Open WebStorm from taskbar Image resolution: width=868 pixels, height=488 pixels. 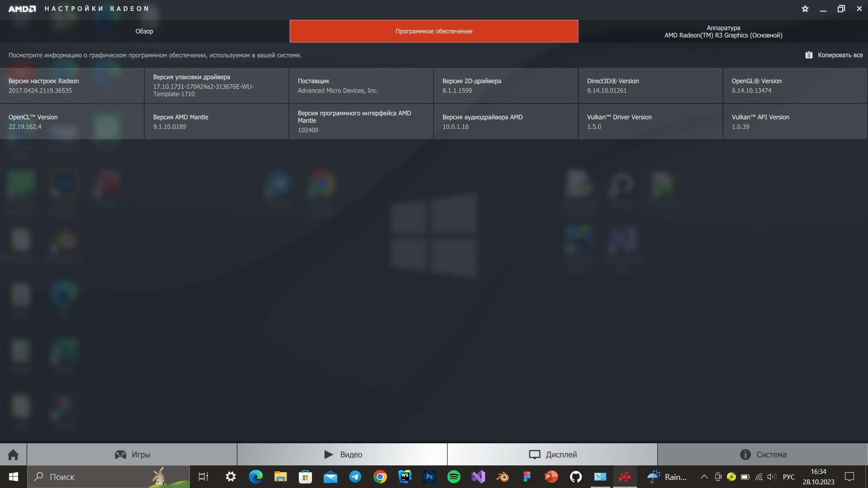point(405,477)
